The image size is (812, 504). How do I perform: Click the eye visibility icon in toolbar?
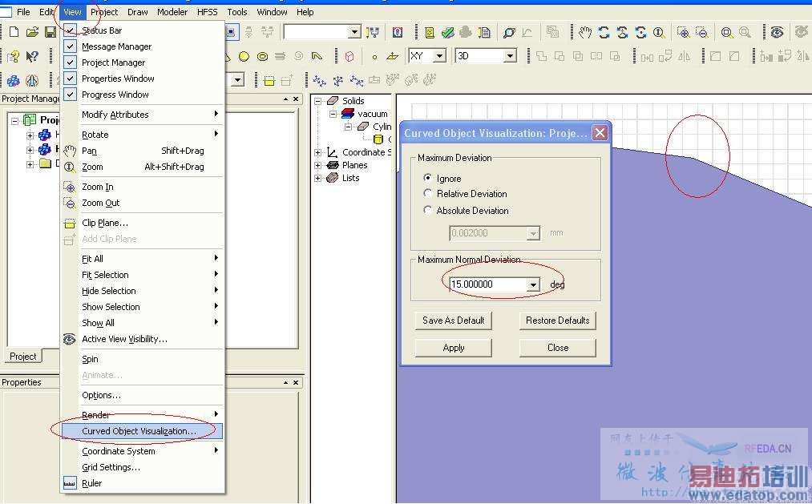pos(776,33)
